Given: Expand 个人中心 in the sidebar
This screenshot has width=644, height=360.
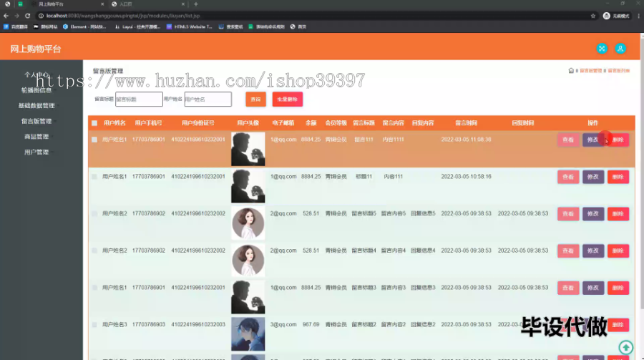Looking at the screenshot, I should (x=36, y=75).
